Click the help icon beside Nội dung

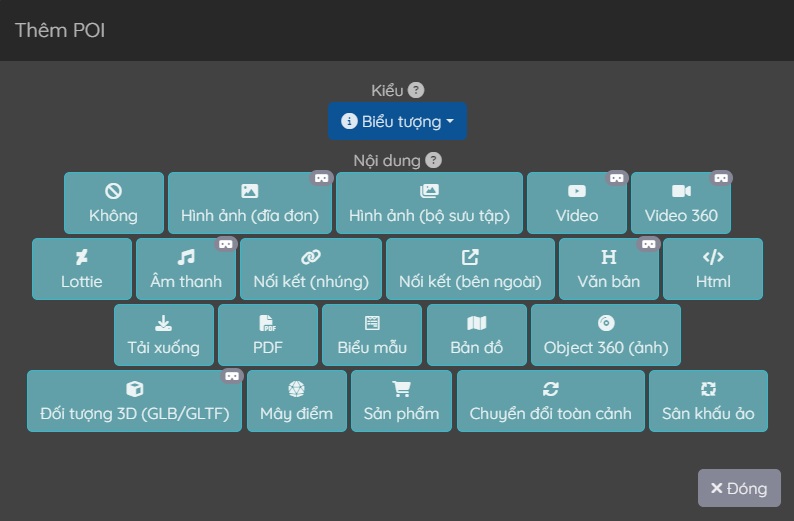[433, 160]
